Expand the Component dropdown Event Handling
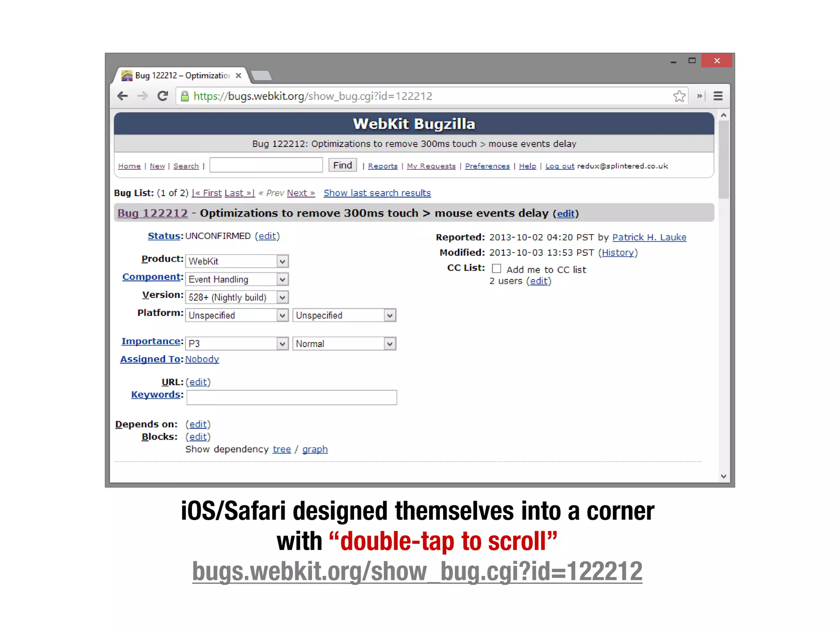This screenshot has width=840, height=630. click(237, 279)
